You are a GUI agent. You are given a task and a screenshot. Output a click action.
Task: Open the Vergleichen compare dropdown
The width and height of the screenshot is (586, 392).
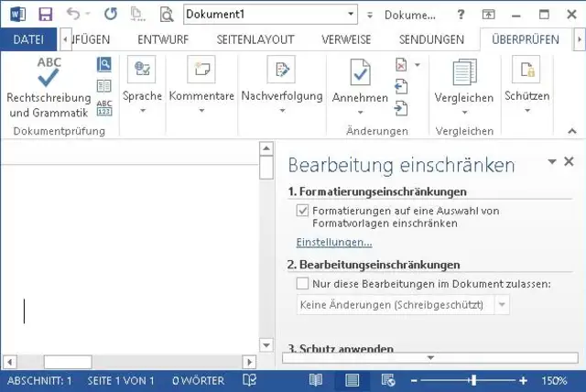(x=464, y=88)
